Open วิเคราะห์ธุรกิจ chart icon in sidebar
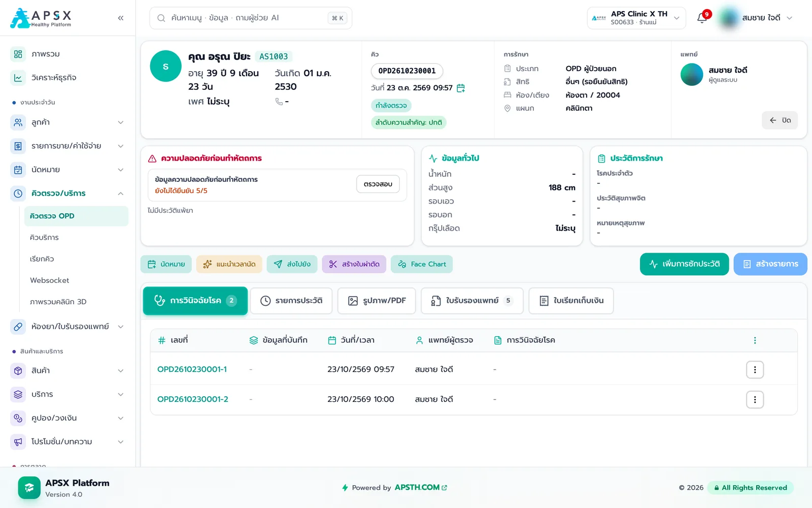The width and height of the screenshot is (812, 508). point(18,78)
